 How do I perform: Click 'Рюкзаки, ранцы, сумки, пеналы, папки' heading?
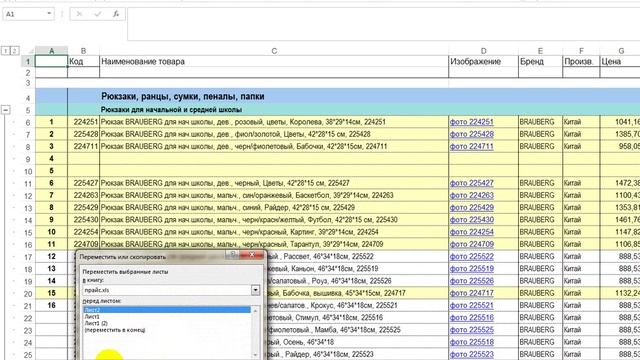(182, 97)
